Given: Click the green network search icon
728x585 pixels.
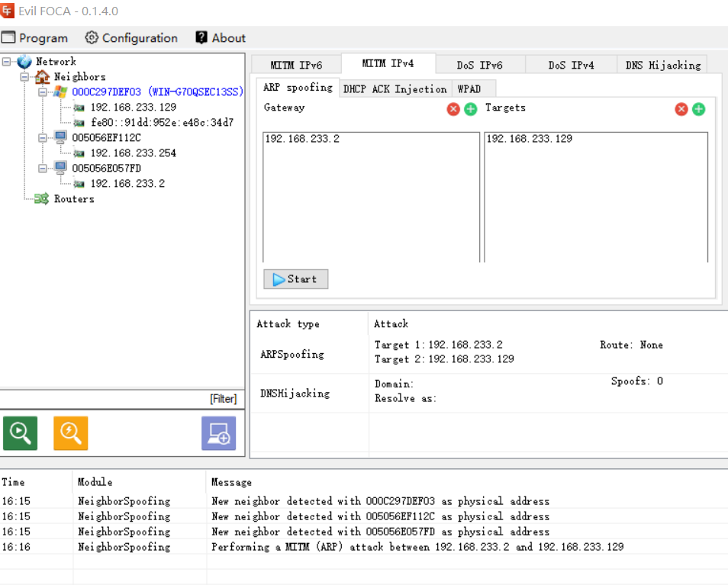Looking at the screenshot, I should click(20, 432).
